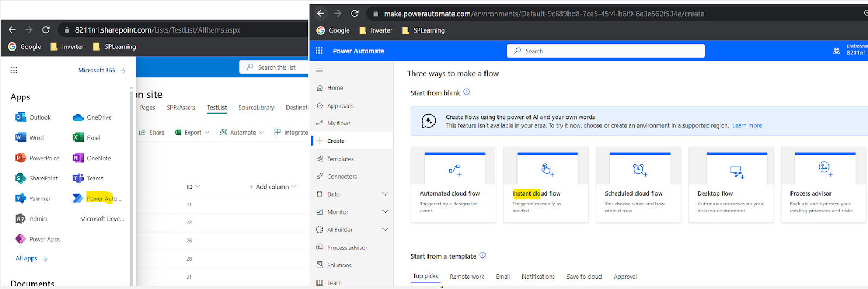Open the Export dropdown in list toolbar
The width and height of the screenshot is (868, 289).
click(192, 132)
